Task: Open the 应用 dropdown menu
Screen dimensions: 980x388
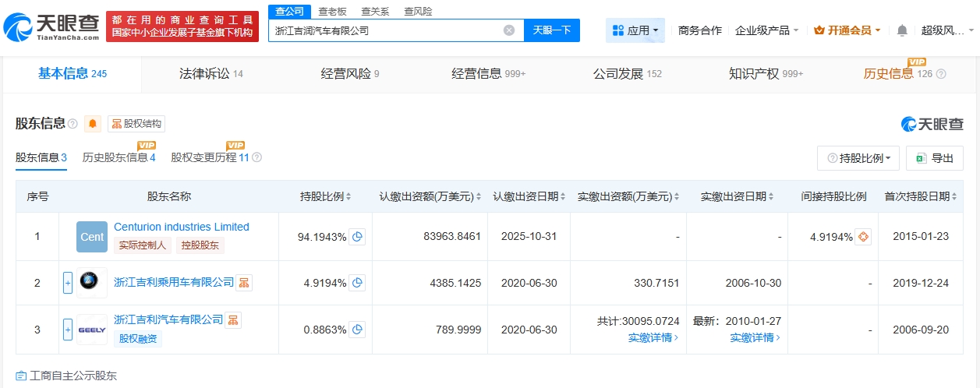Action: (635, 30)
